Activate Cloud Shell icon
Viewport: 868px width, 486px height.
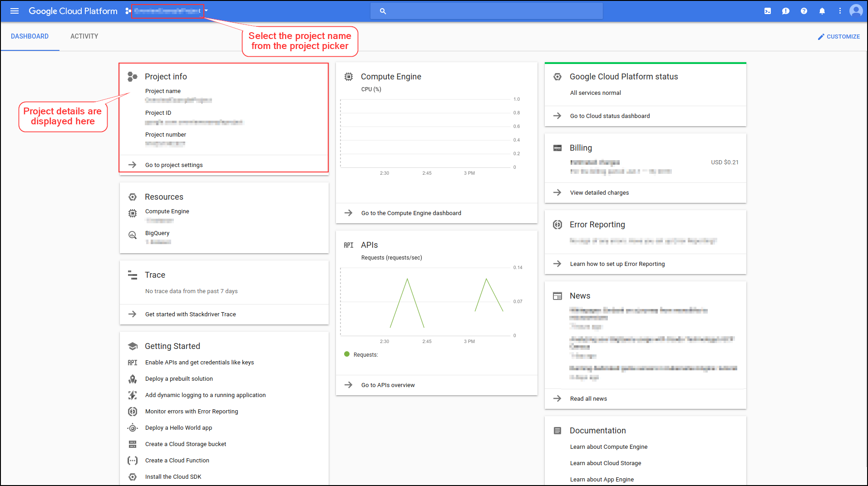coord(767,11)
